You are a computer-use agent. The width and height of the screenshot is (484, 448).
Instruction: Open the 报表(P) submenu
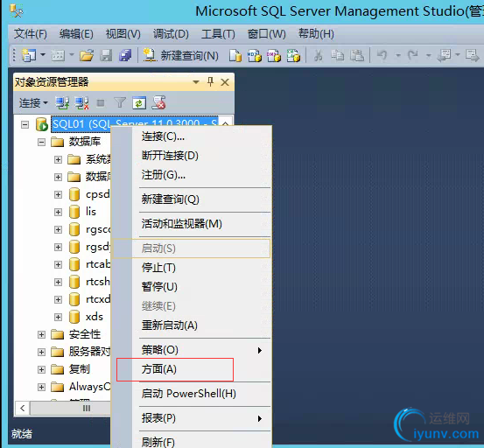click(x=192, y=418)
